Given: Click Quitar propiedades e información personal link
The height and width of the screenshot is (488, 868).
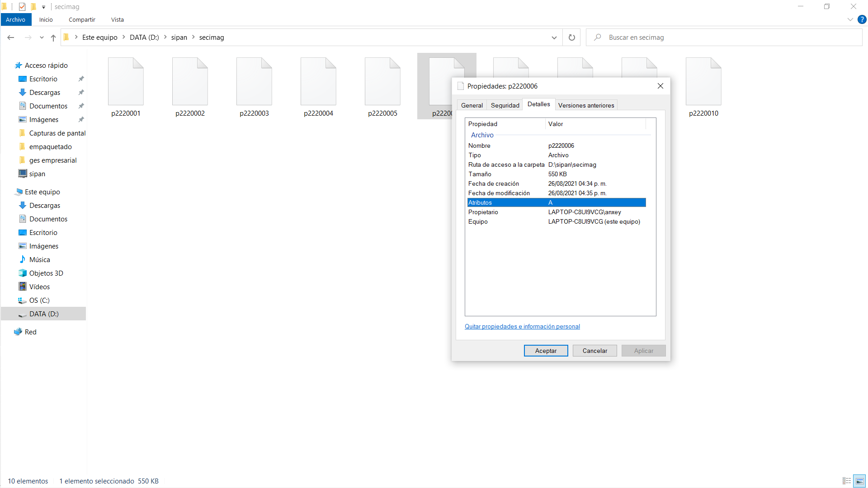Looking at the screenshot, I should [522, 326].
